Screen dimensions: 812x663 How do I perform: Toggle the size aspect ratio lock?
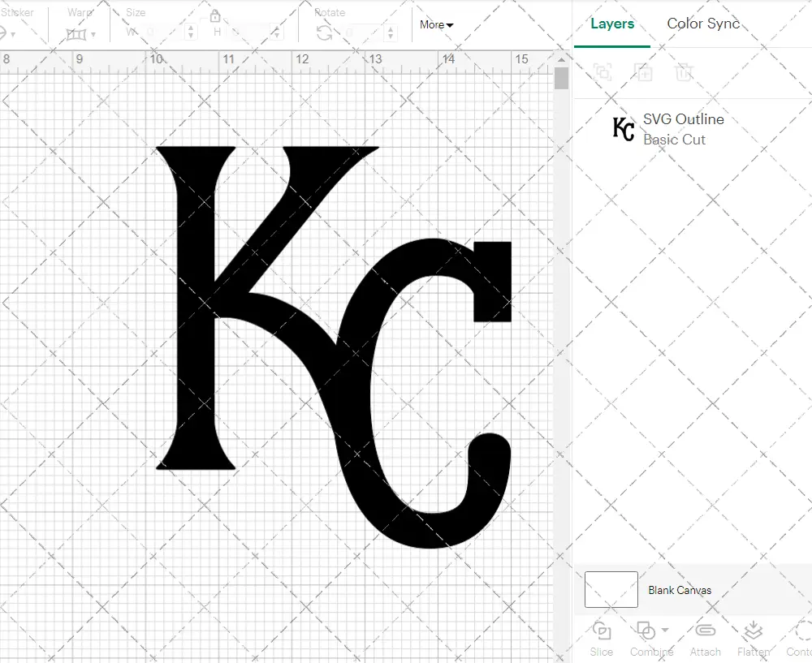point(216,16)
